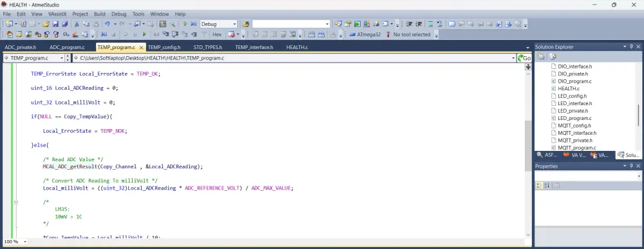Save the current file with Save icon
The image size is (644, 249).
coord(55,25)
